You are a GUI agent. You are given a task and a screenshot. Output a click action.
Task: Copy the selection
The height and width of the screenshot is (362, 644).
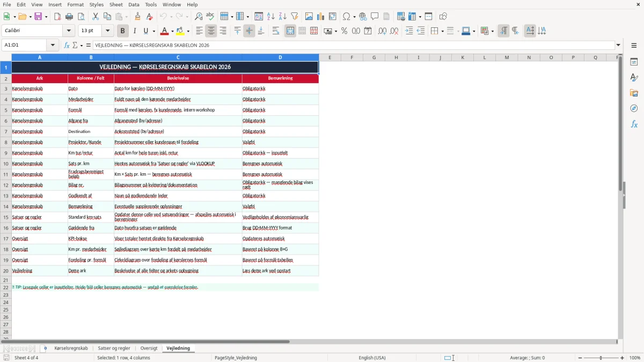107,17
